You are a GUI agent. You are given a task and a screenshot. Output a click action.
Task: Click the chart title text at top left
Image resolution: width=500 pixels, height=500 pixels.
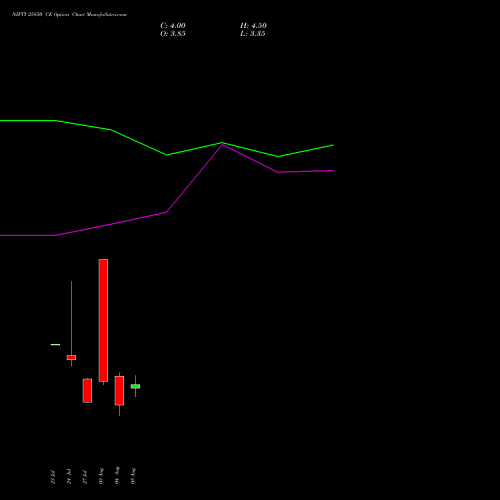[x=69, y=15]
